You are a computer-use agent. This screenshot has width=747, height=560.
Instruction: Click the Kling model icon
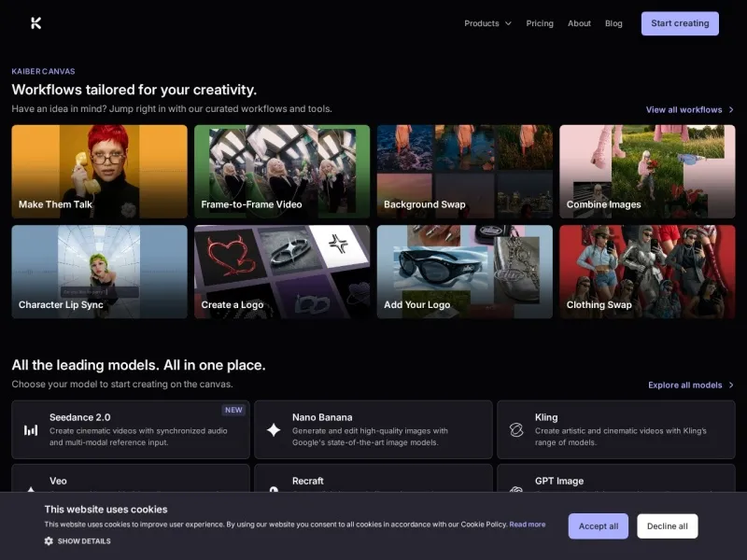[516, 429]
